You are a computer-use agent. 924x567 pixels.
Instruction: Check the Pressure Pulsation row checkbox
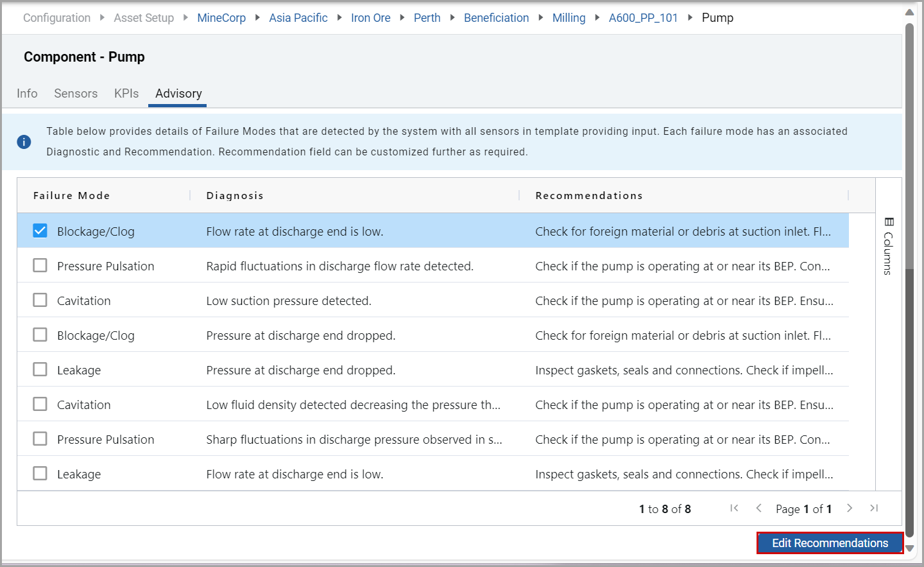40,265
